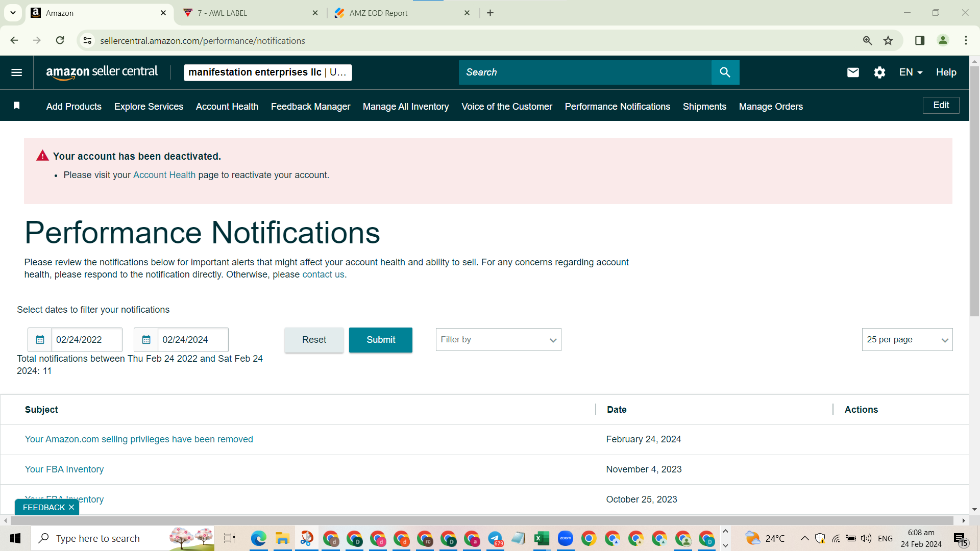Open the November 4 Your FBA Inventory notification
Viewport: 980px width, 551px height.
point(64,469)
